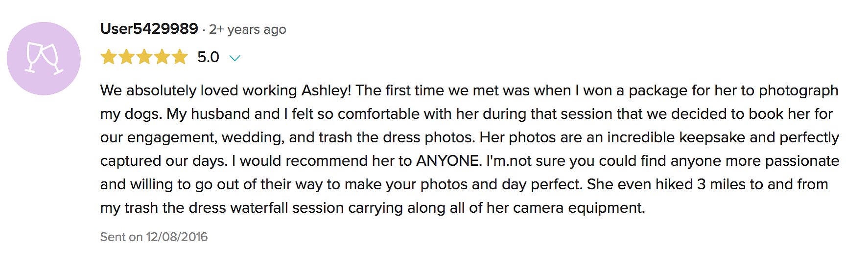Click the 5.0 rating score
This screenshot has width=868, height=267.
[208, 57]
